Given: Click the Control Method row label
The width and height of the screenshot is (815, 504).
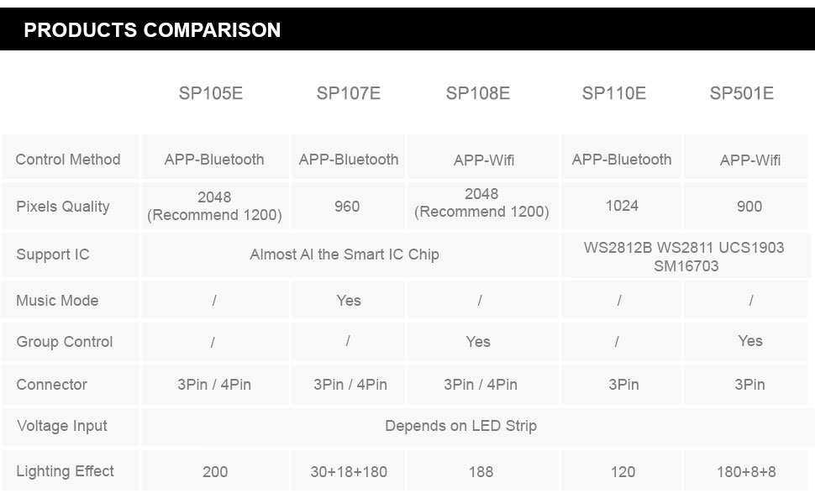Looking at the screenshot, I should tap(68, 160).
